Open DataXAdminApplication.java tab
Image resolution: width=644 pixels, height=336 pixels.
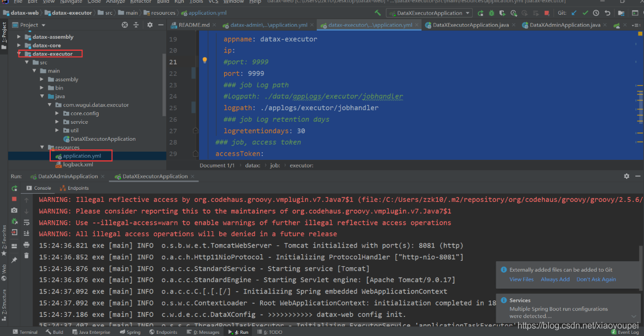(x=565, y=25)
